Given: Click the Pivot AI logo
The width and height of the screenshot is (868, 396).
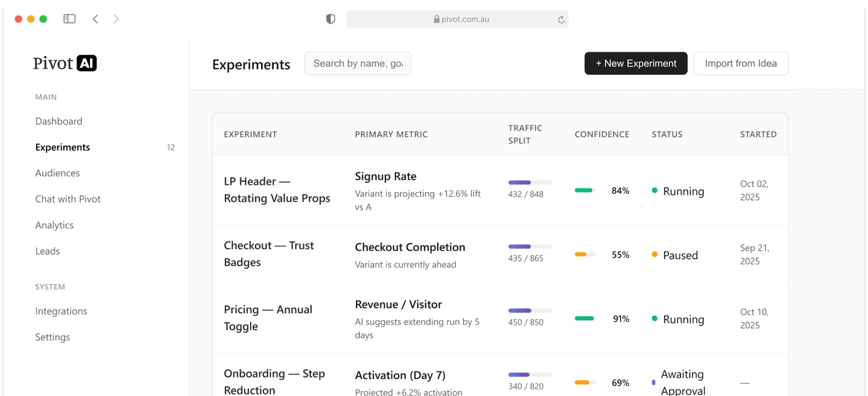Looking at the screenshot, I should point(65,63).
